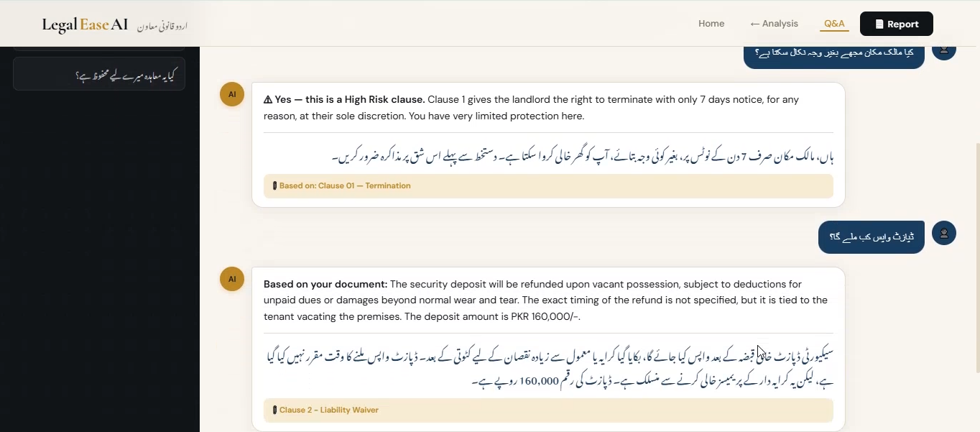Viewport: 980px width, 432px height.
Task: Click the document icon on the Clause 2 citation
Action: (275, 410)
